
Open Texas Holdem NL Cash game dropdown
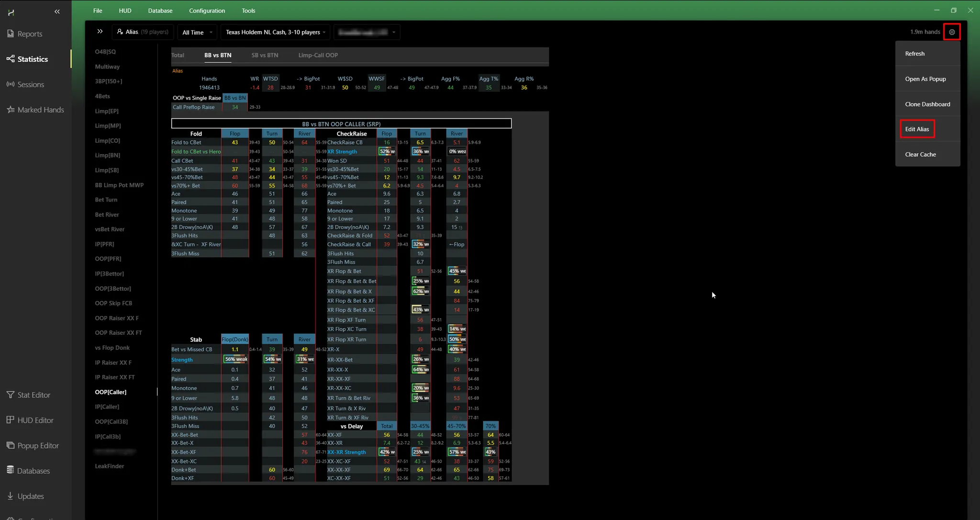click(x=275, y=32)
